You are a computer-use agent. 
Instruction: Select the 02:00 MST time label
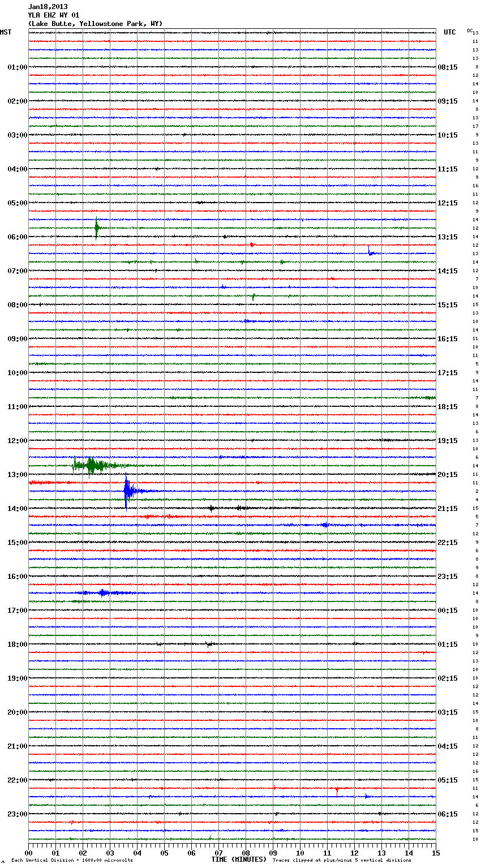tap(18, 101)
